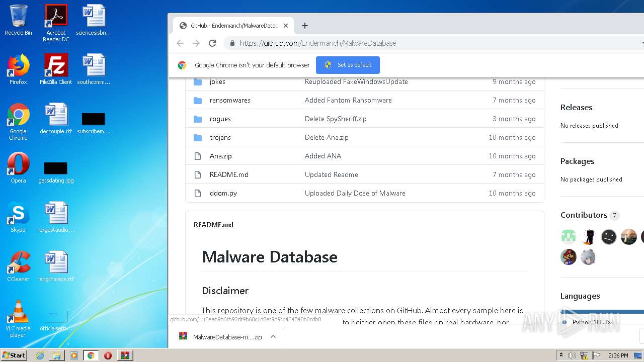Image resolution: width=644 pixels, height=362 pixels.
Task: Click the address bar URL field
Action: coord(433,43)
